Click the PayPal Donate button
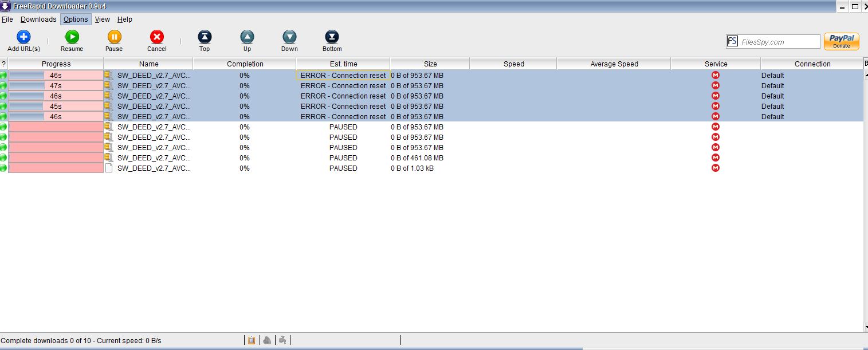This screenshot has width=868, height=350. tap(841, 41)
